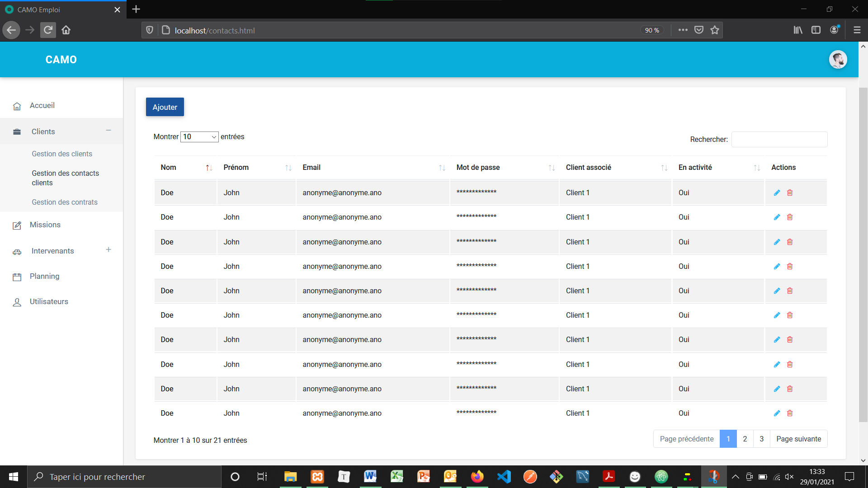The image size is (868, 488).
Task: Go to Page suivante
Action: 798,439
